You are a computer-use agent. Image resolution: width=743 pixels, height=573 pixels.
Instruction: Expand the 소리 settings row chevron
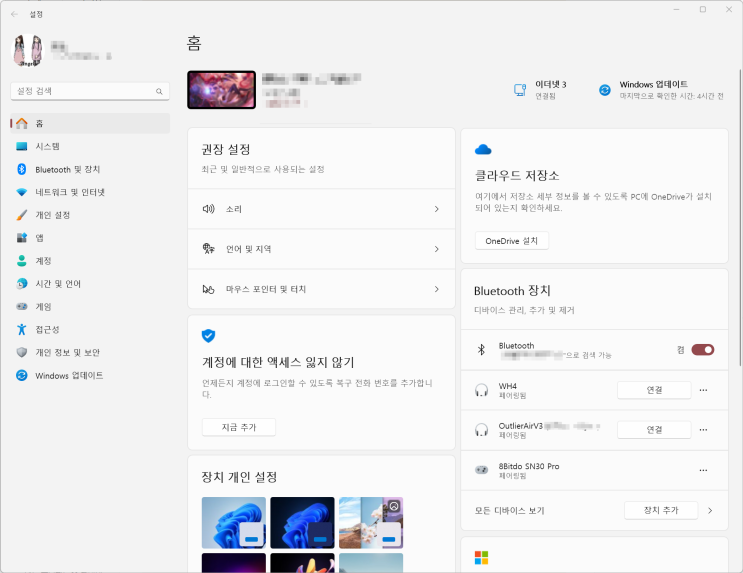436,209
